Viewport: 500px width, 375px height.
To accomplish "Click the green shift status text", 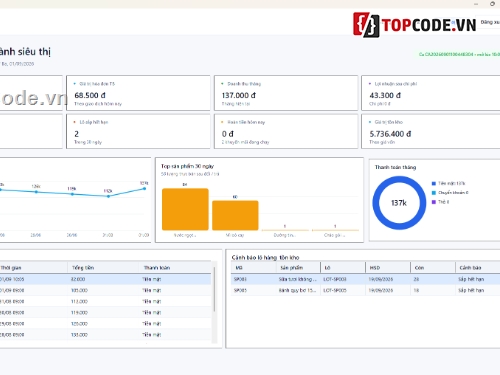I will pos(459,54).
